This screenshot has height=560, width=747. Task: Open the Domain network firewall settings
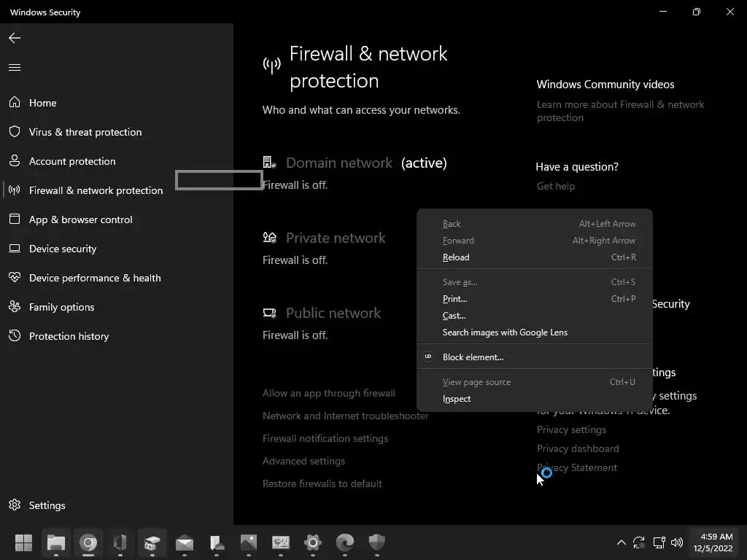[339, 163]
